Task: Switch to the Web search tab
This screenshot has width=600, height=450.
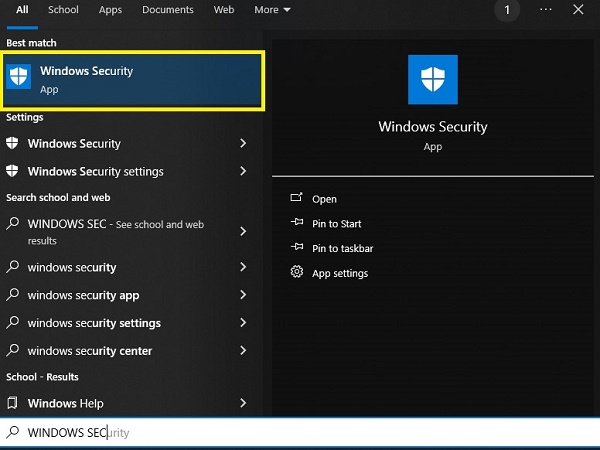Action: (224, 10)
